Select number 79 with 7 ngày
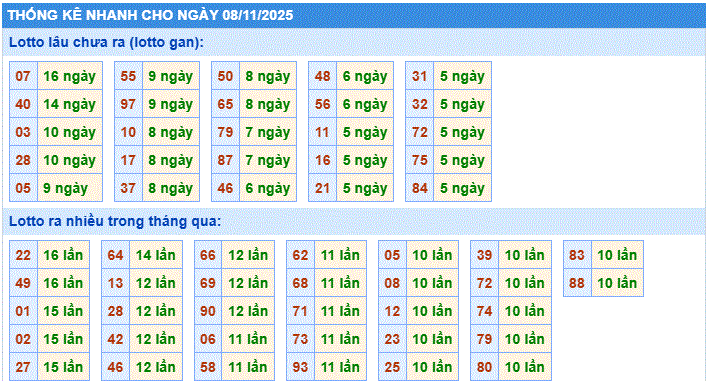The image size is (707, 381). (225, 132)
